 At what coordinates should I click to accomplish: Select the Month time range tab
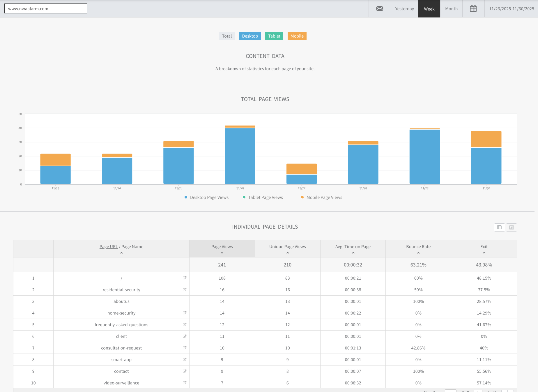tap(451, 9)
